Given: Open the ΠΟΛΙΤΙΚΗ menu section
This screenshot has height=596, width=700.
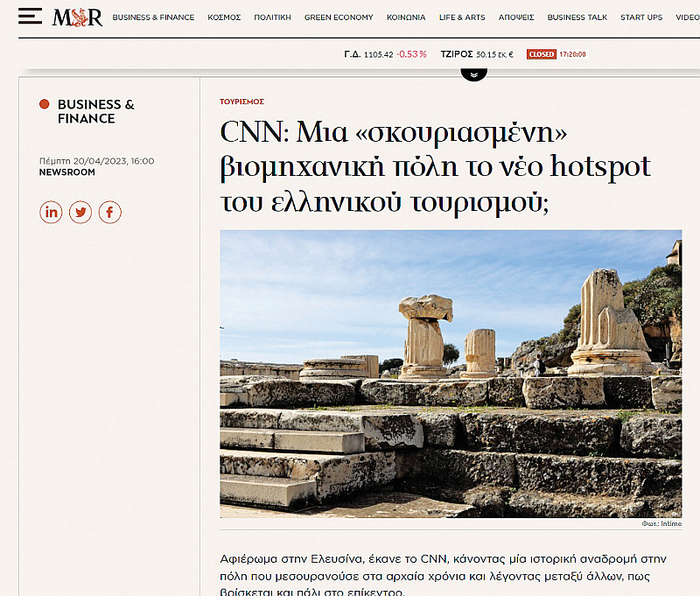Looking at the screenshot, I should (272, 18).
